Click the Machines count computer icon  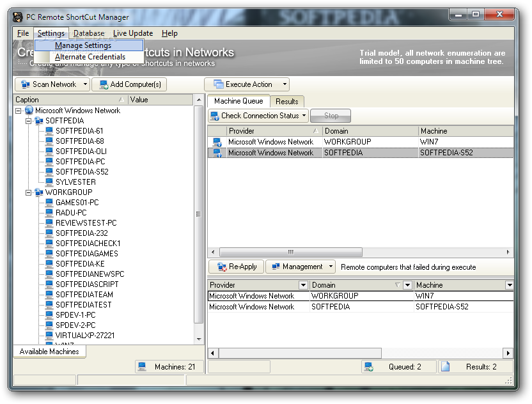pos(142,367)
